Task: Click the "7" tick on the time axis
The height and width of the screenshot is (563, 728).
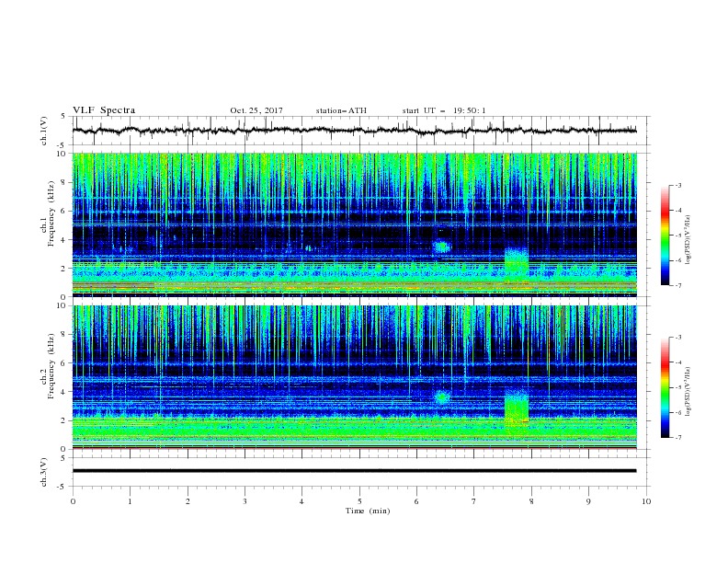Action: (x=474, y=501)
